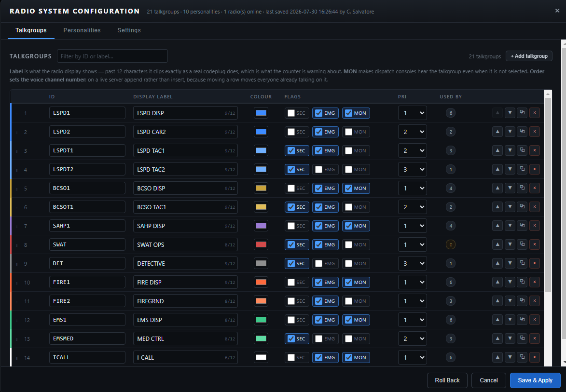Switch to the Settings tab

pos(129,30)
